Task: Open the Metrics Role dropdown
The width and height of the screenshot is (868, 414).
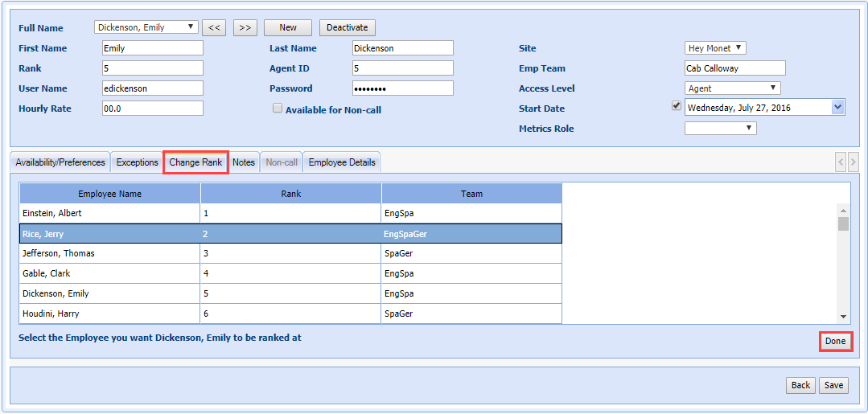Action: click(x=720, y=128)
